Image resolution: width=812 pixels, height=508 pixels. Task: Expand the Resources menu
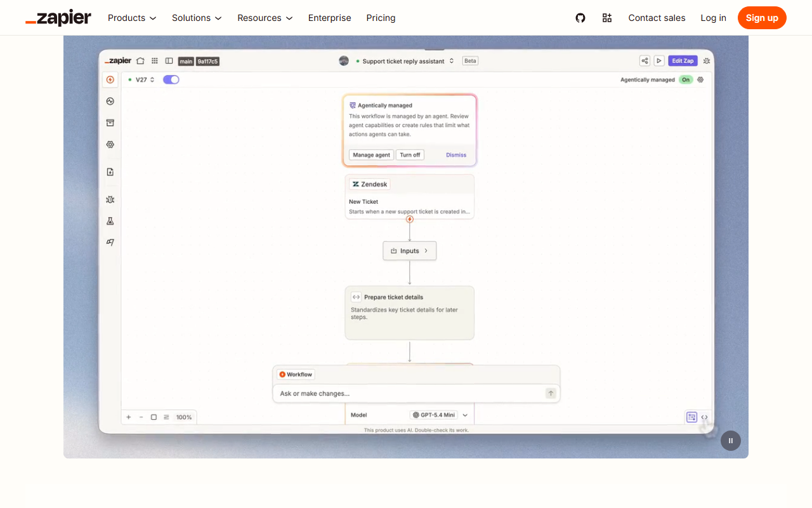(265, 18)
